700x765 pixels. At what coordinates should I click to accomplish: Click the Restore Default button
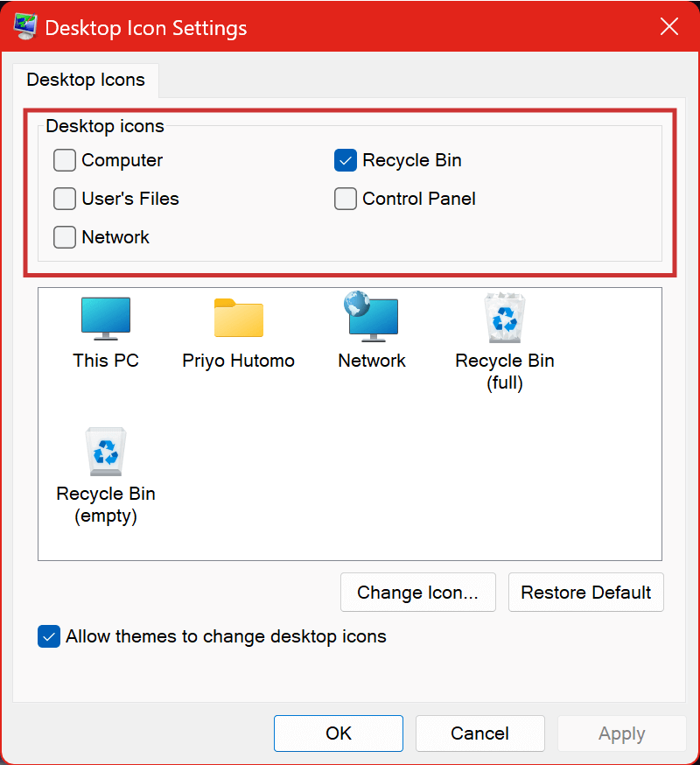[586, 593]
